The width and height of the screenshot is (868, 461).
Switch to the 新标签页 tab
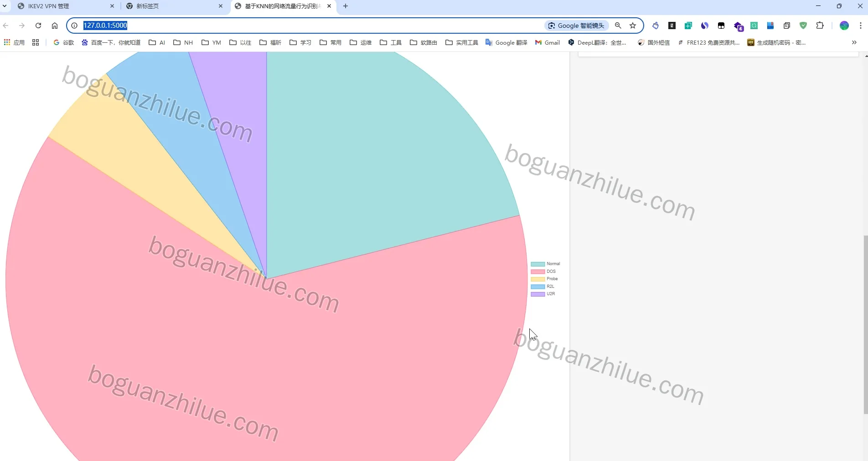click(174, 6)
